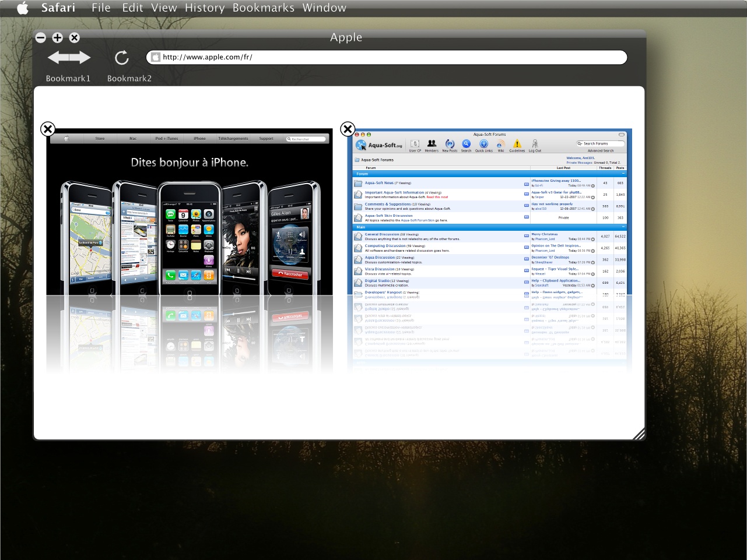
Task: Open the History menu
Action: pyautogui.click(x=205, y=8)
